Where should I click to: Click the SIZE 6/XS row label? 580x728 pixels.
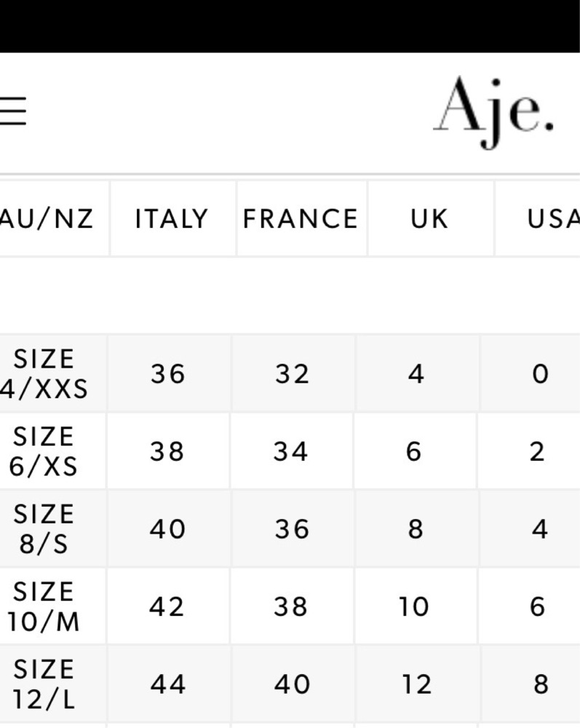[x=43, y=451]
